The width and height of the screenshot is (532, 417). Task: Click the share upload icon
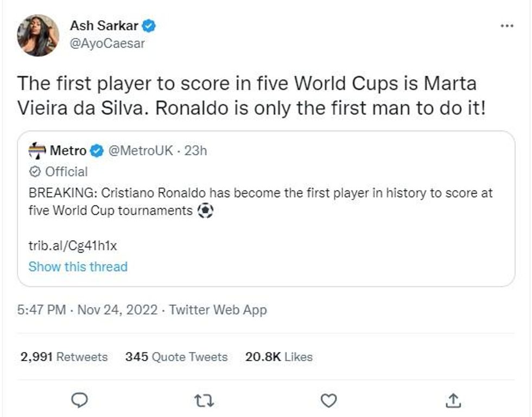pyautogui.click(x=453, y=400)
